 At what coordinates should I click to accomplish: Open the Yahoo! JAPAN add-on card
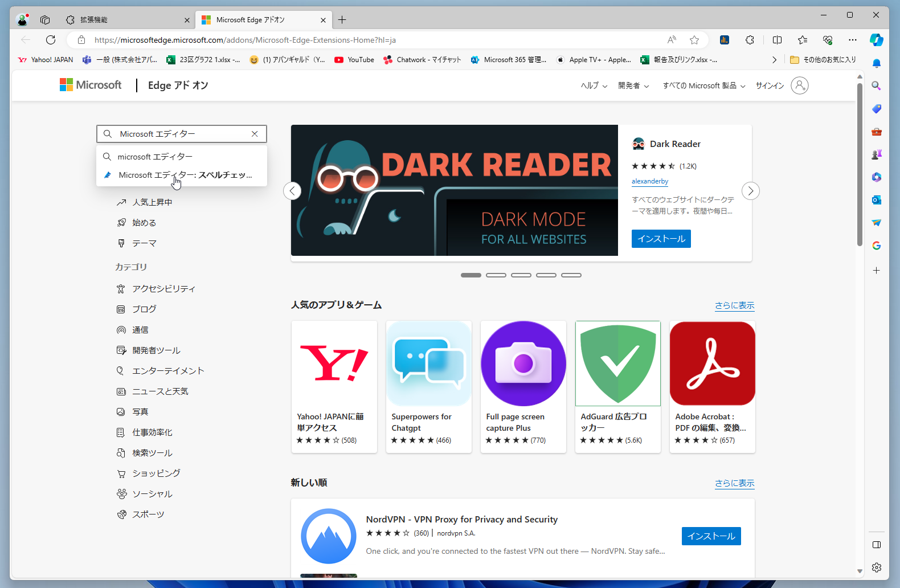[x=334, y=387]
